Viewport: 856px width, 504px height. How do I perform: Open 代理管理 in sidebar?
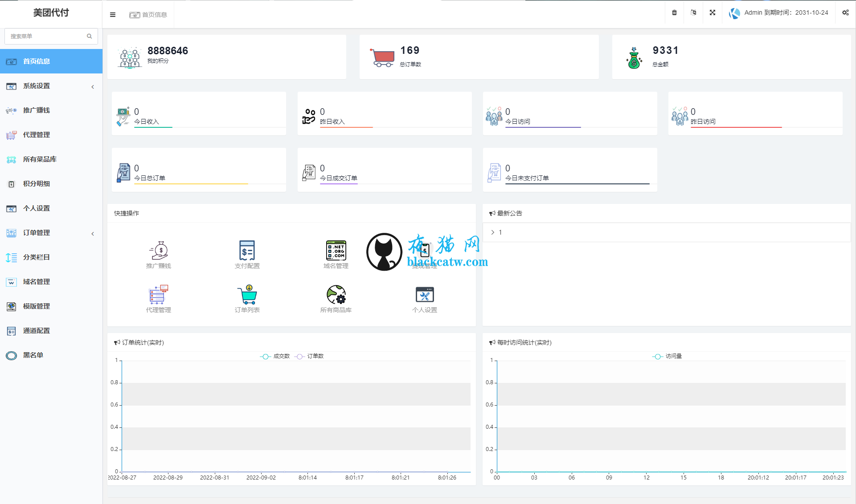pos(51,134)
